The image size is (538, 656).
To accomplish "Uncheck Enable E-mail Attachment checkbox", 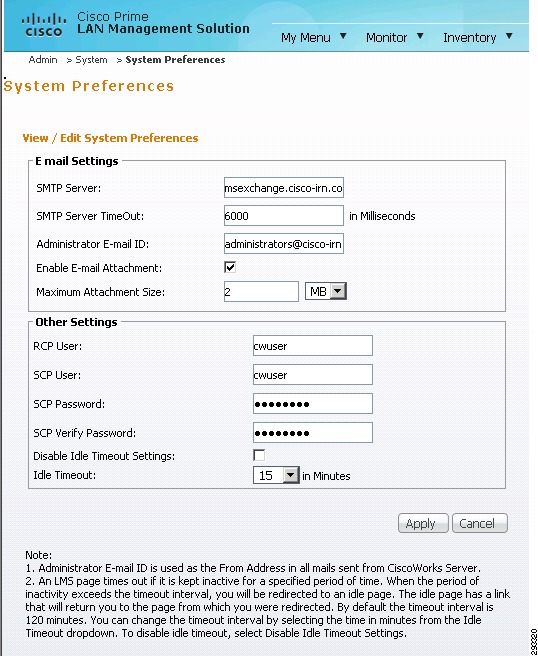I will [230, 267].
